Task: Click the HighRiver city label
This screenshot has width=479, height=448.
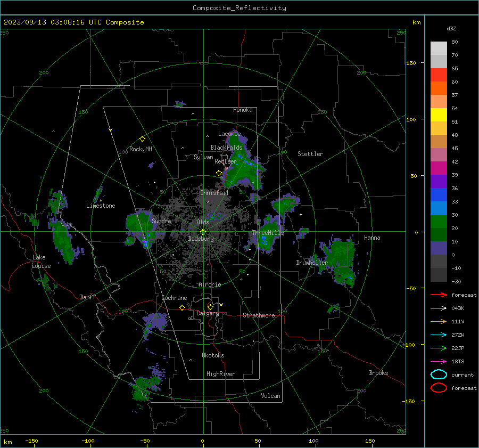Action: tap(221, 374)
